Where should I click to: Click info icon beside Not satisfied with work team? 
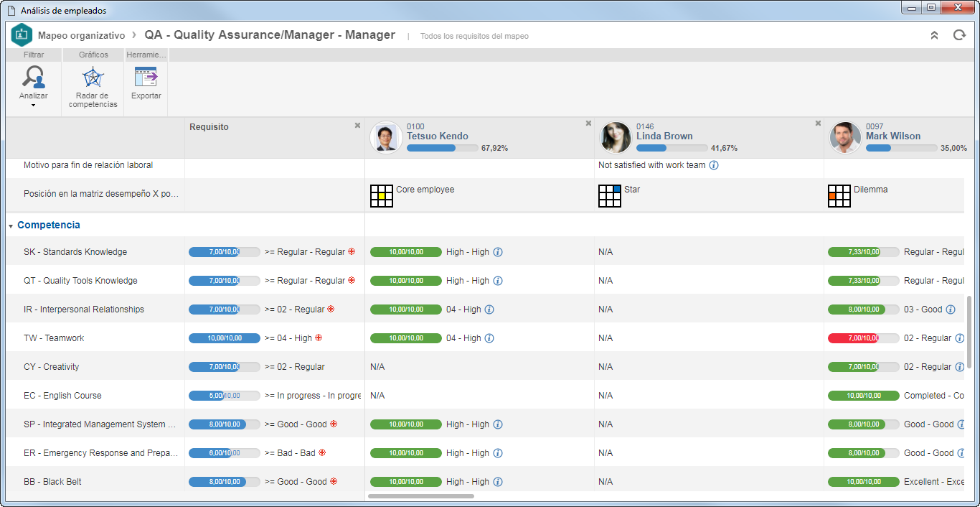coord(714,165)
